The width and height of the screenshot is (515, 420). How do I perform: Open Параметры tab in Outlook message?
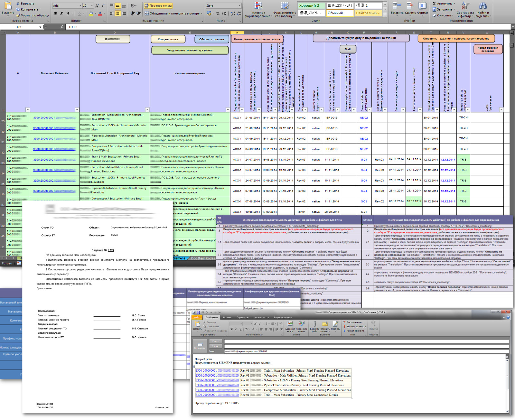click(242, 317)
